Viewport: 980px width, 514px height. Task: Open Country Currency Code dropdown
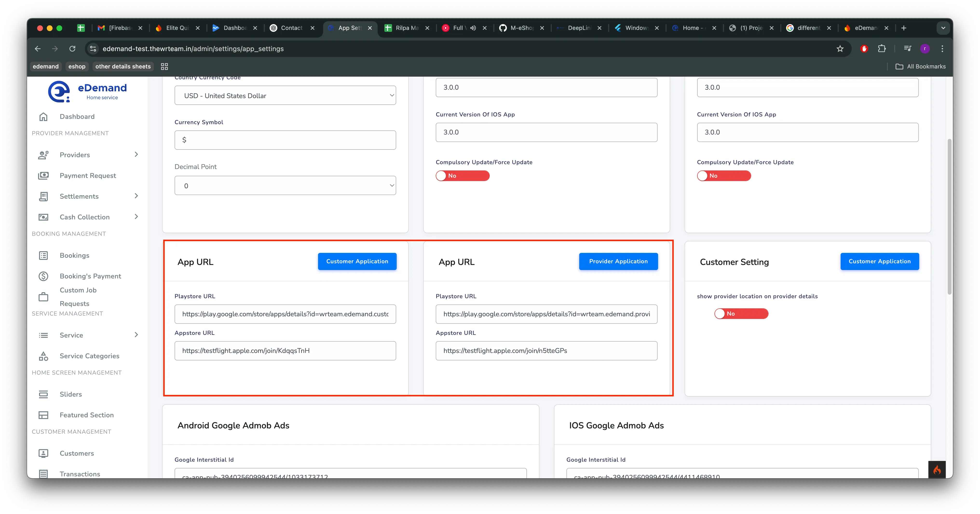285,95
